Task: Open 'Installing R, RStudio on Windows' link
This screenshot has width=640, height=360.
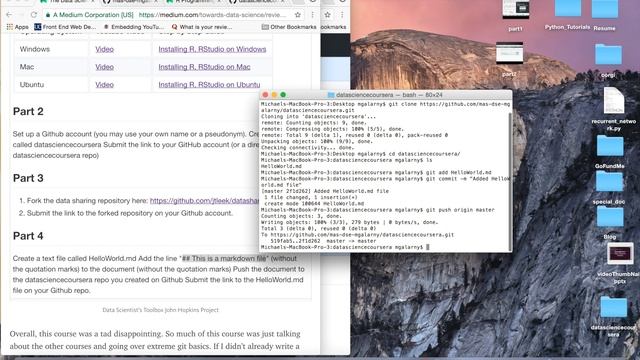Action: coord(212,49)
